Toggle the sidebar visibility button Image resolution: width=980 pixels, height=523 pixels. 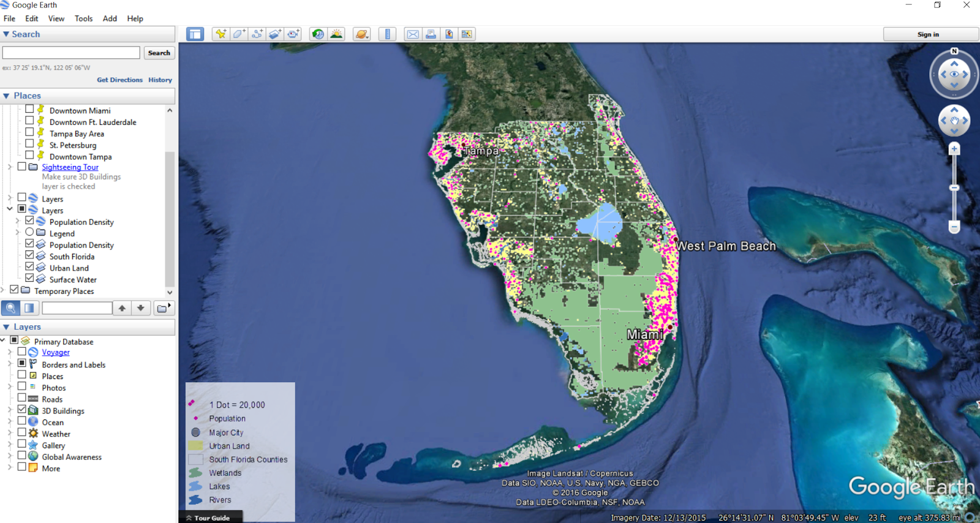[195, 34]
